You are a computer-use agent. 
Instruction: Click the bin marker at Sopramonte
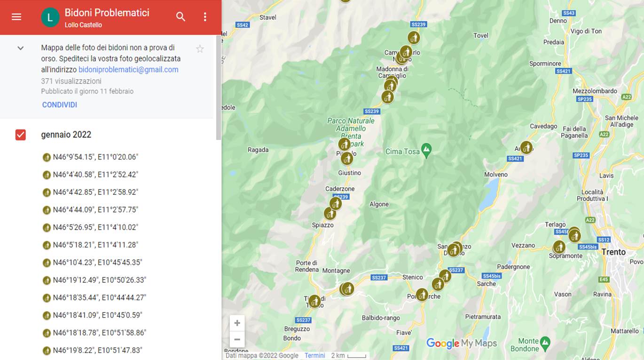559,247
